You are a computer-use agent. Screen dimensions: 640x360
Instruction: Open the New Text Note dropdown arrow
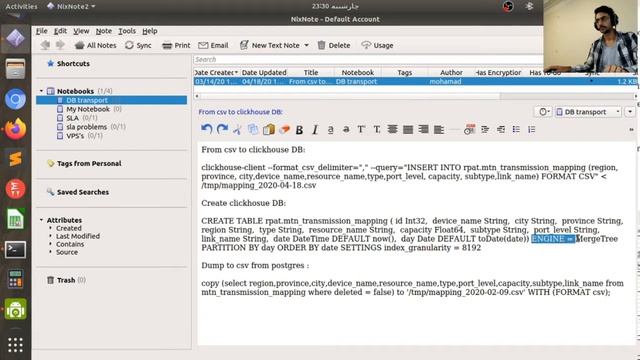pos(307,45)
